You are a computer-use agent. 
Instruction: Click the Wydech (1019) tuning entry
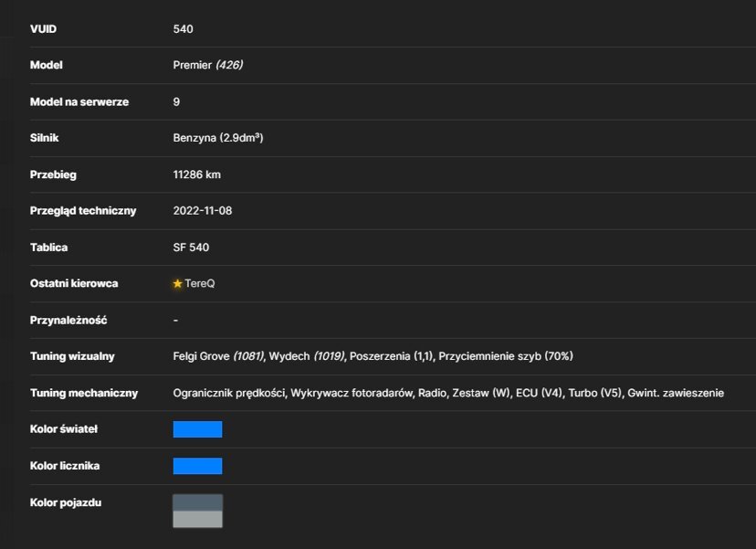point(307,356)
